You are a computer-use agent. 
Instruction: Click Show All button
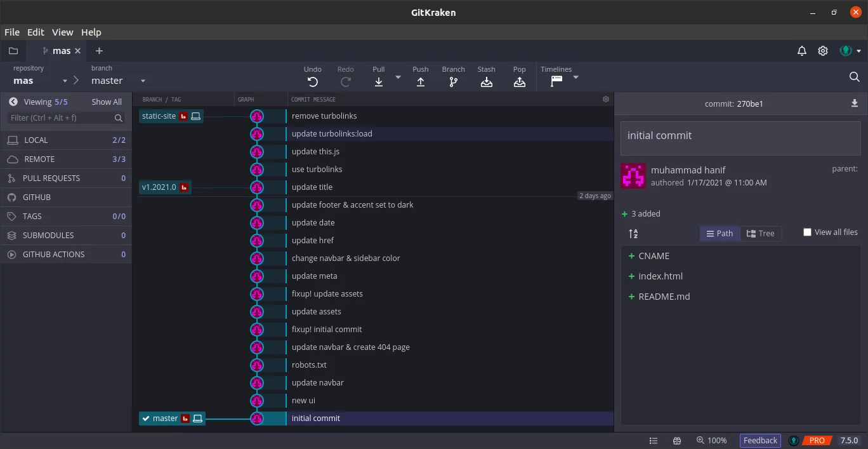point(107,102)
